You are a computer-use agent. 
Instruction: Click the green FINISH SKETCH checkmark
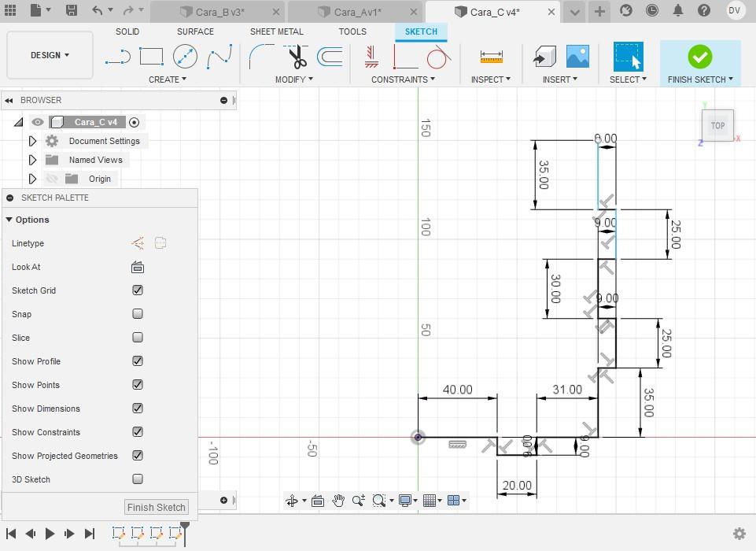coord(699,57)
